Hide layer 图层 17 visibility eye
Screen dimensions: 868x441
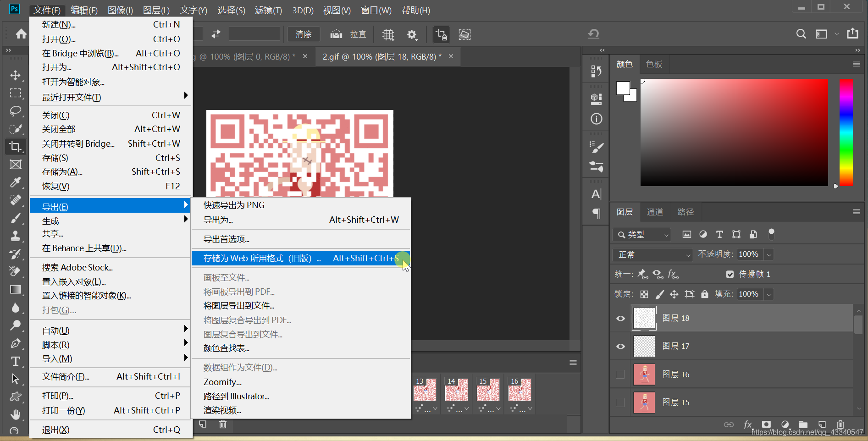(620, 346)
